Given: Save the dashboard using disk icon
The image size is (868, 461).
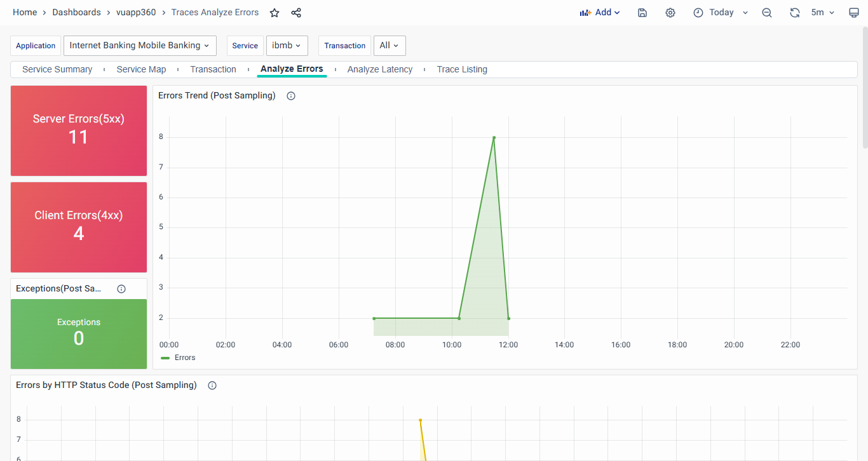Looking at the screenshot, I should 642,13.
